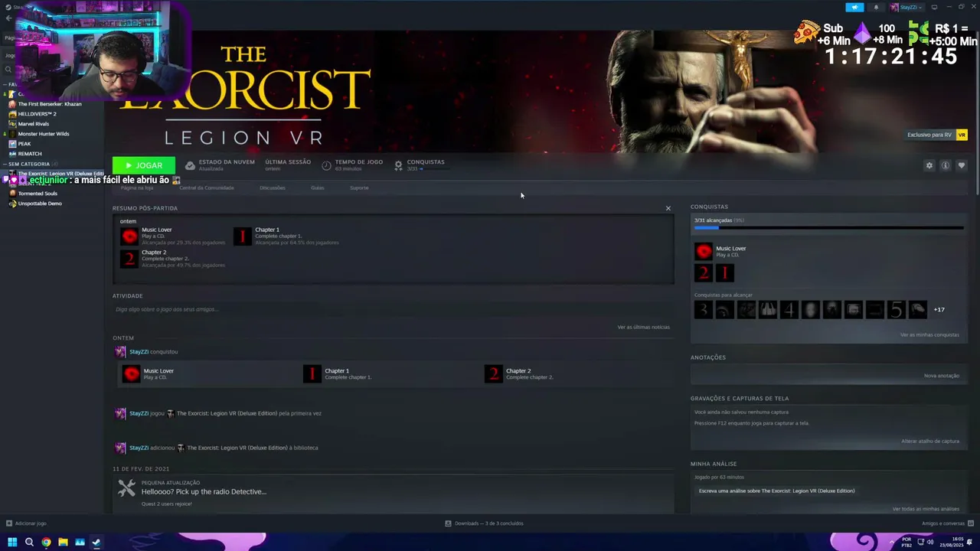This screenshot has width=980, height=551.
Task: Add game to favorites with heart icon
Action: 962,165
